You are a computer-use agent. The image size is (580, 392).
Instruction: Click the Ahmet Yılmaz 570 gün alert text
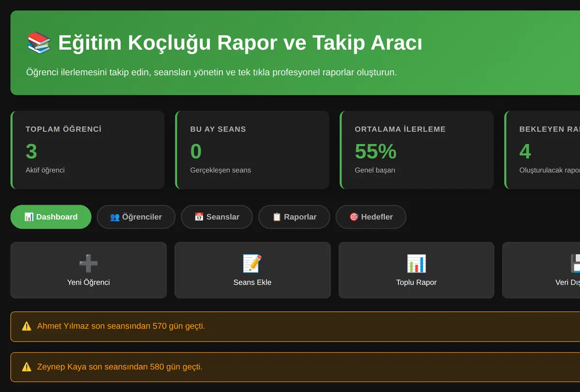pyautogui.click(x=121, y=326)
